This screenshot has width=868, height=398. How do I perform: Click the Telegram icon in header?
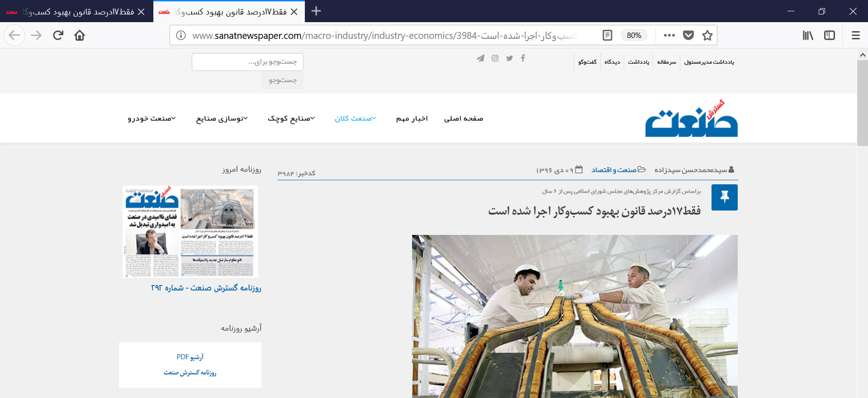(x=480, y=58)
